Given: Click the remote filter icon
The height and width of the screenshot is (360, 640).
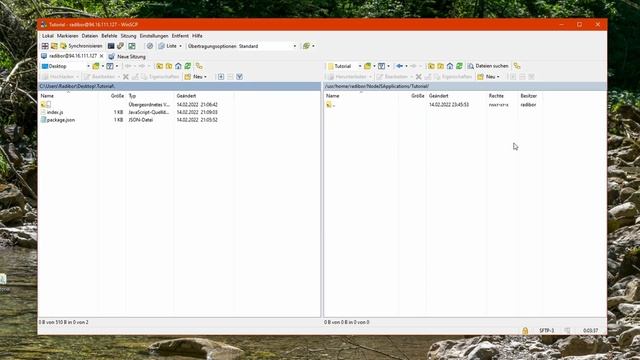Looking at the screenshot, I should [381, 66].
